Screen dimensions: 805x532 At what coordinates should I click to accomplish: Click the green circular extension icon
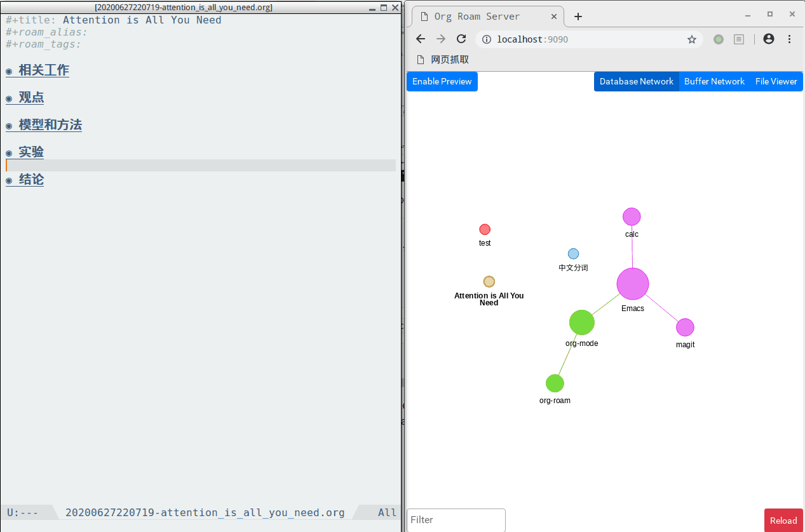[x=719, y=39]
